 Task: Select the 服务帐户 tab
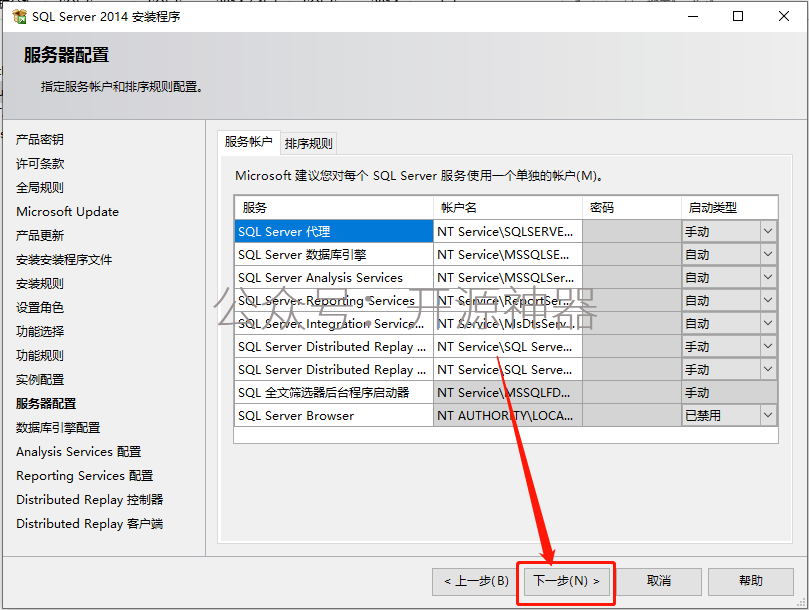click(249, 142)
